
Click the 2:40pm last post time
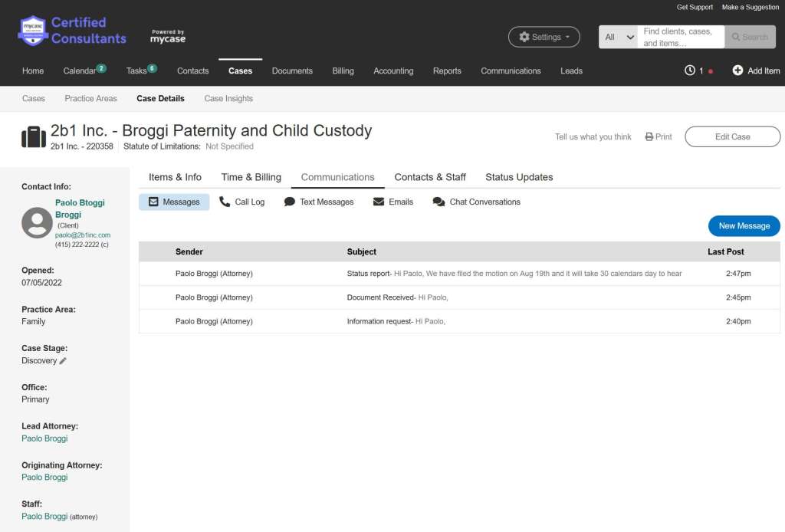click(x=738, y=321)
